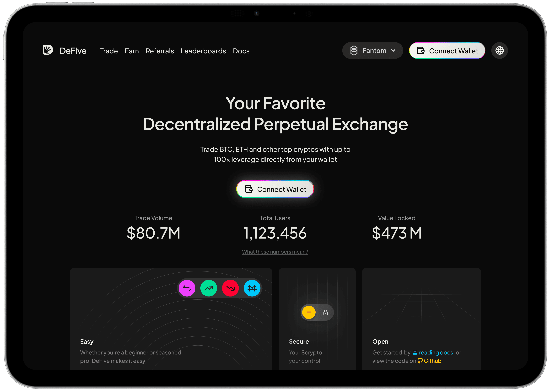Follow the 'What these numbers mean?' link
Image resolution: width=551 pixels, height=392 pixels.
275,252
